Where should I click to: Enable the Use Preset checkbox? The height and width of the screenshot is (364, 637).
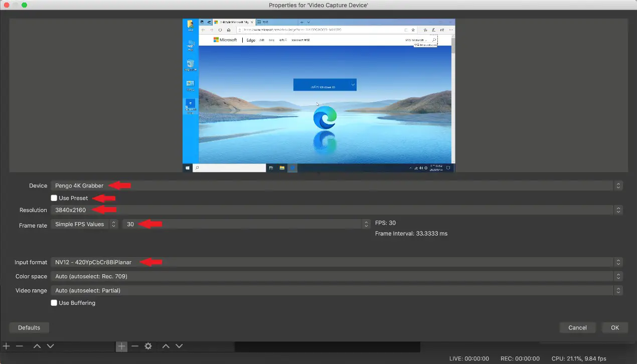point(54,198)
